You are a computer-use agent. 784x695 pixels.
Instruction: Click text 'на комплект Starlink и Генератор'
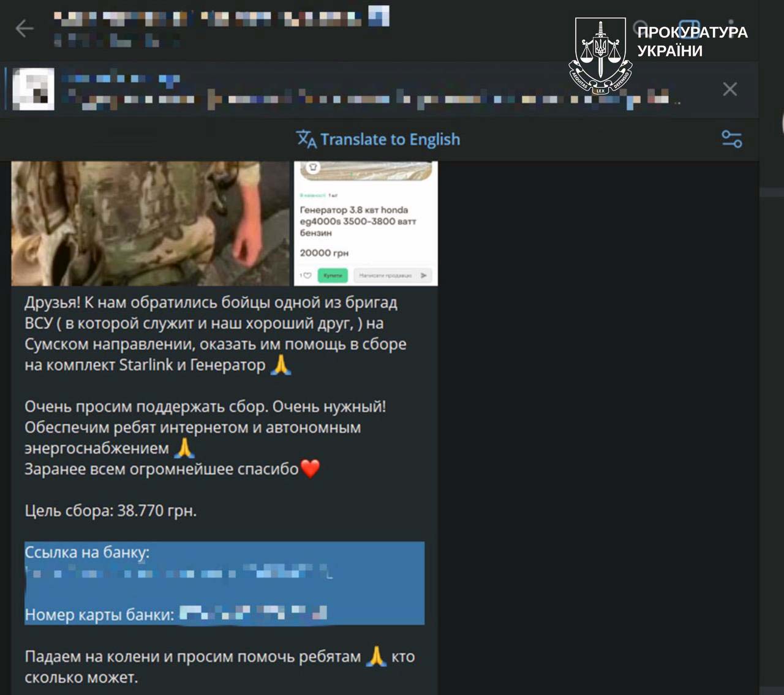coord(145,365)
